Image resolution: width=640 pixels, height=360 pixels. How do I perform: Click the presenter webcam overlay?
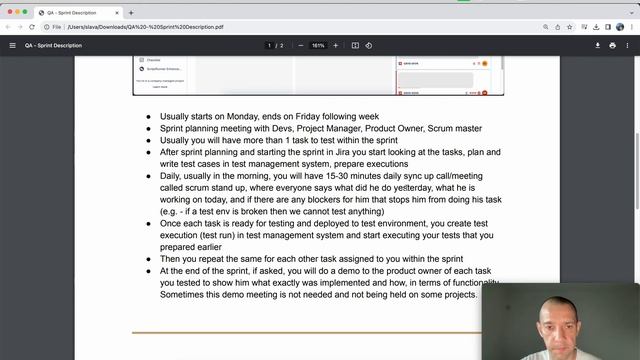click(560, 322)
